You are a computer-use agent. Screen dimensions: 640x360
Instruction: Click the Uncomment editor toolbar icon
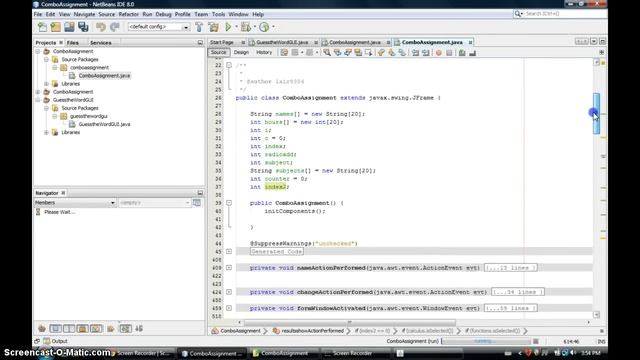click(473, 53)
